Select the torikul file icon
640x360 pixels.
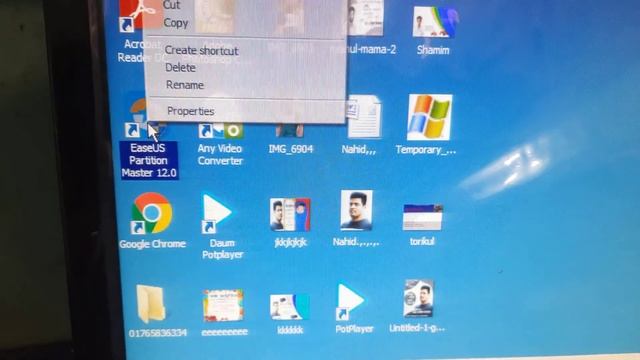(422, 218)
